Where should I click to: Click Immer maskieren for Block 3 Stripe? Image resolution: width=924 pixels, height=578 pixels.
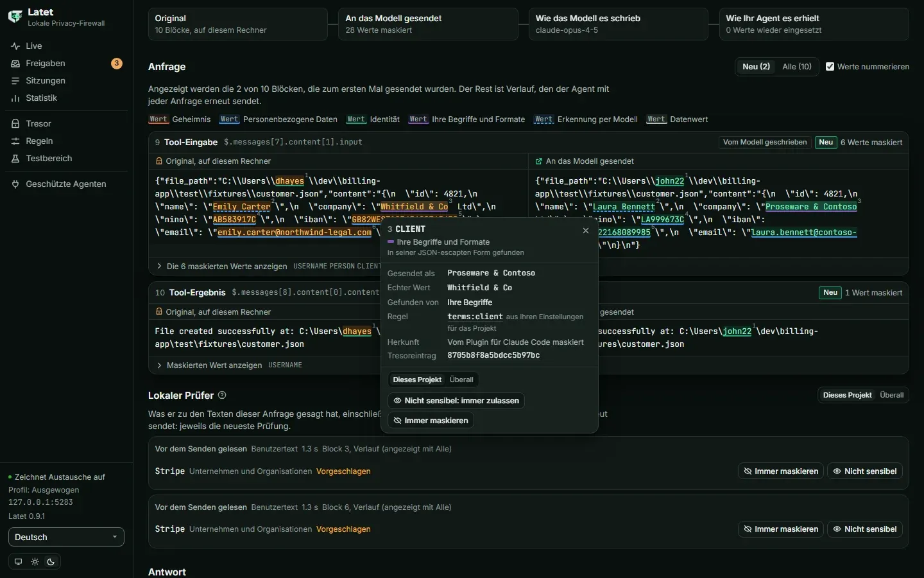click(x=781, y=471)
